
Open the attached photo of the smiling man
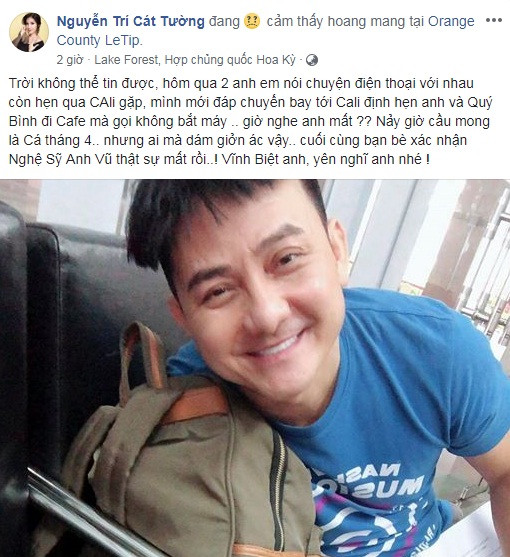coord(255,368)
